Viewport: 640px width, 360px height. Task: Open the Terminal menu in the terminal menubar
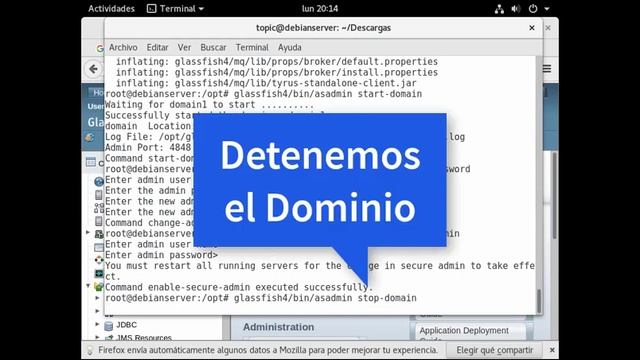point(252,47)
